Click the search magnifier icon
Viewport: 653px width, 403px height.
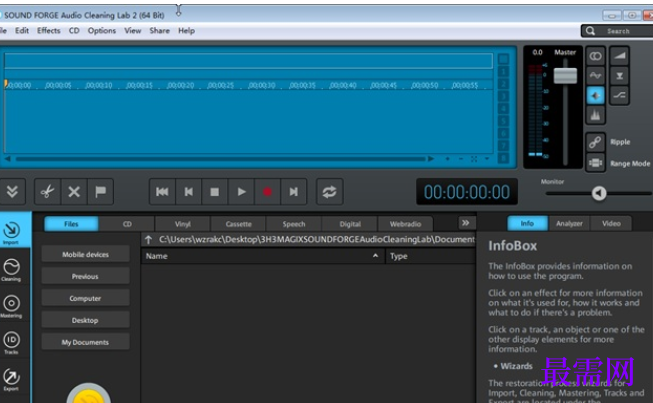pos(590,31)
